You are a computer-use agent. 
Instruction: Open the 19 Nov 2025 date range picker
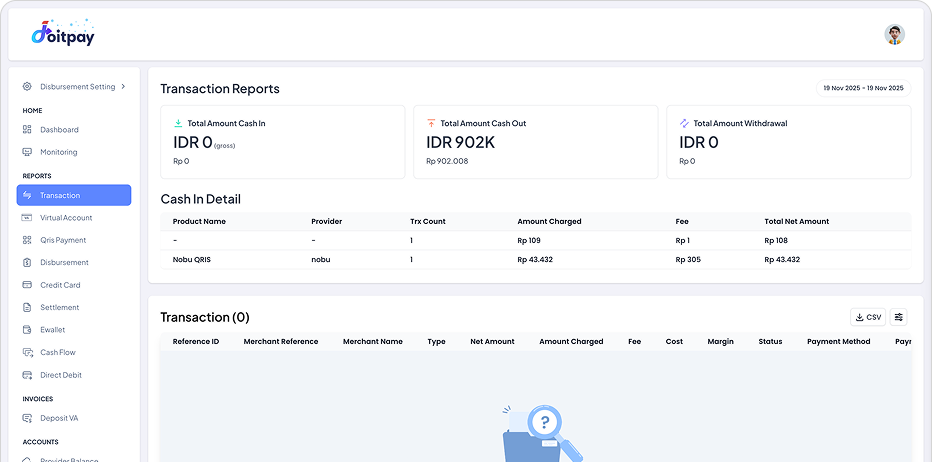pyautogui.click(x=863, y=89)
